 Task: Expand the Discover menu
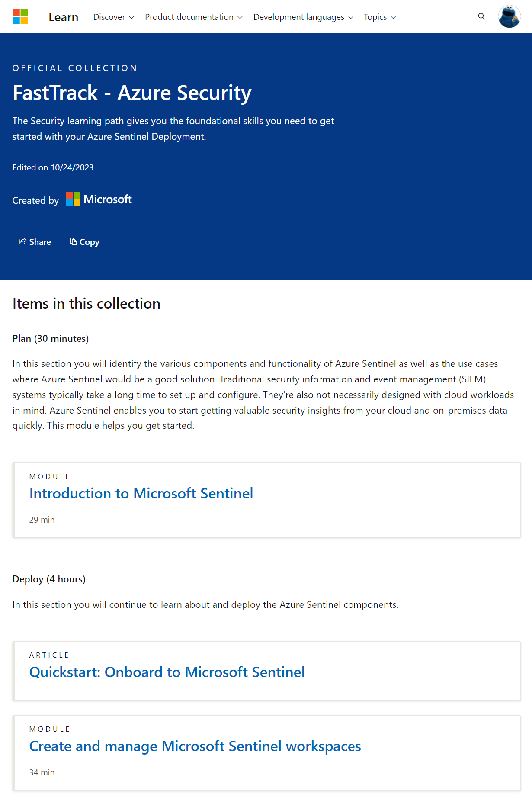tap(114, 17)
